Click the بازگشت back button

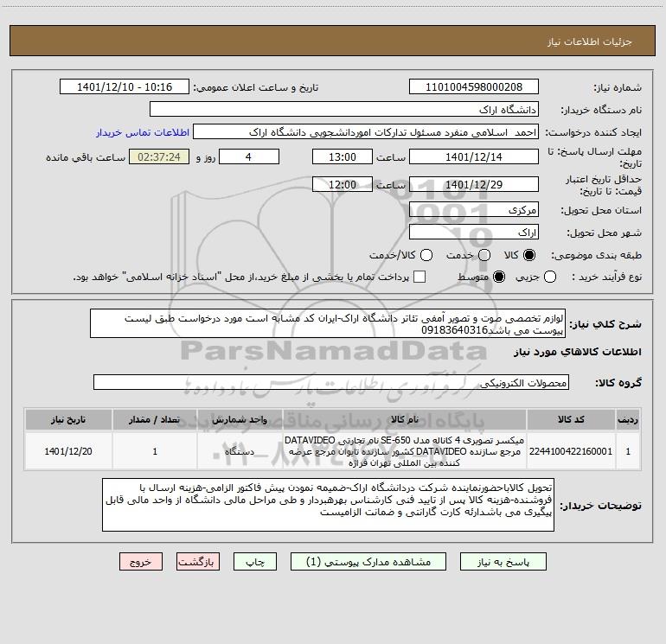[x=198, y=562]
